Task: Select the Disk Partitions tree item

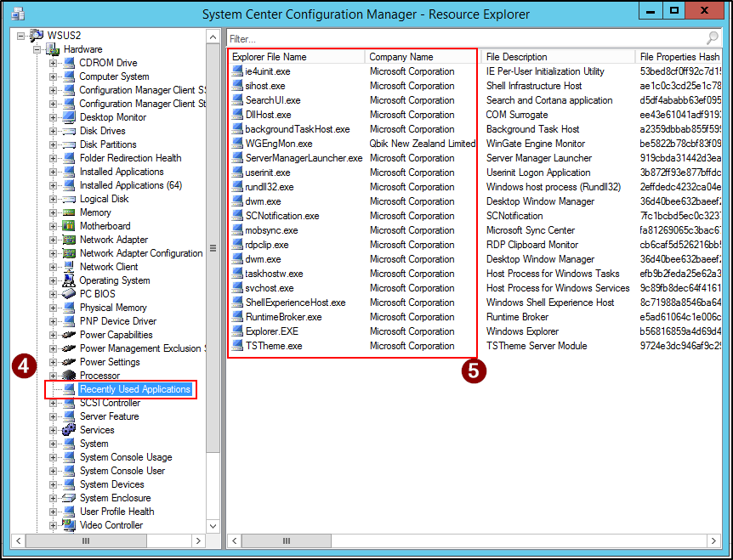Action: coord(108,144)
